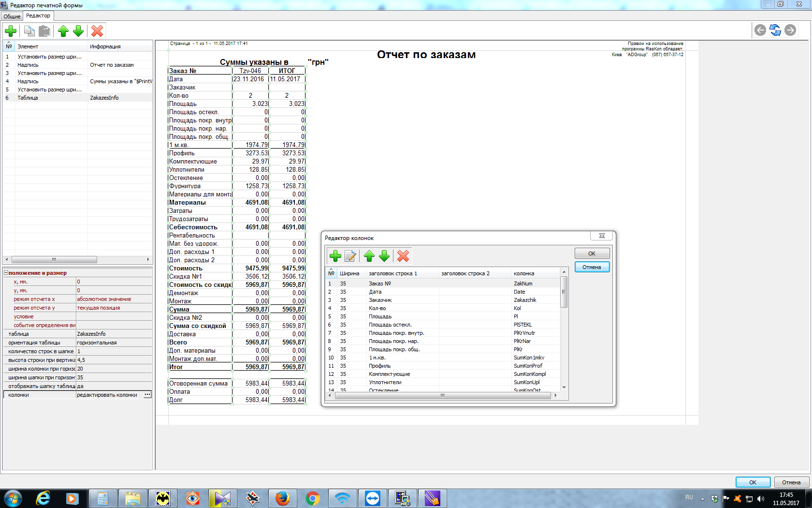Image resolution: width=812 pixels, height=508 pixels.
Task: Select element row 4 Надпись Суммы указаны
Action: pyautogui.click(x=77, y=81)
